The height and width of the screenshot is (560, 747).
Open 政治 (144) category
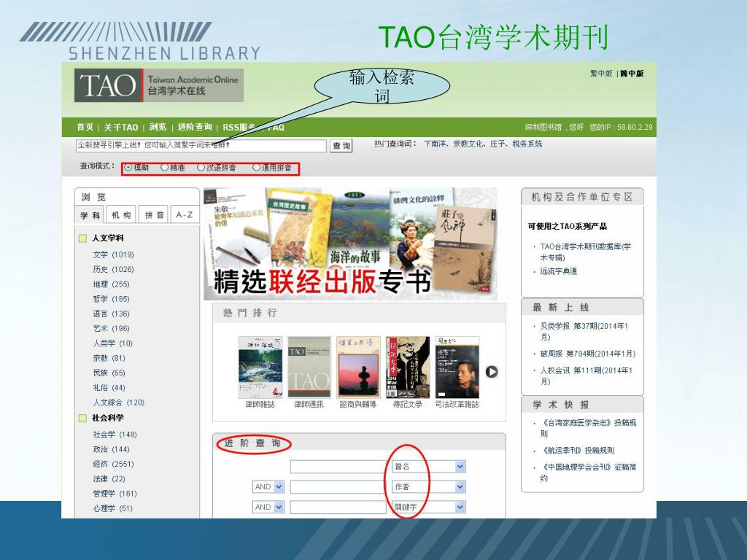[x=111, y=449]
